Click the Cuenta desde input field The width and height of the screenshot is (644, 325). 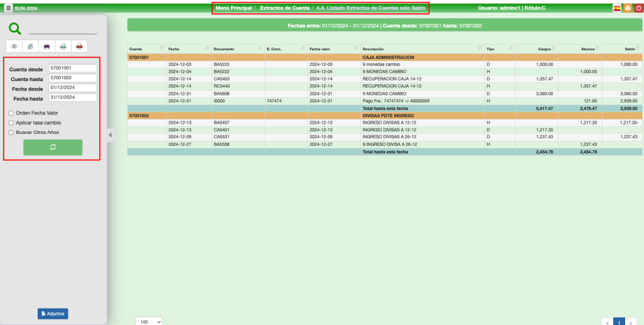click(x=72, y=68)
